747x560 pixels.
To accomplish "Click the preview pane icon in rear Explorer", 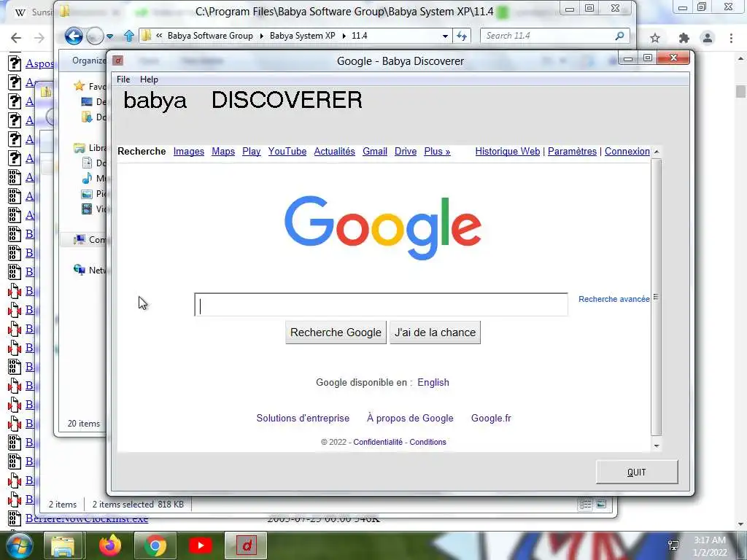I will (x=601, y=505).
